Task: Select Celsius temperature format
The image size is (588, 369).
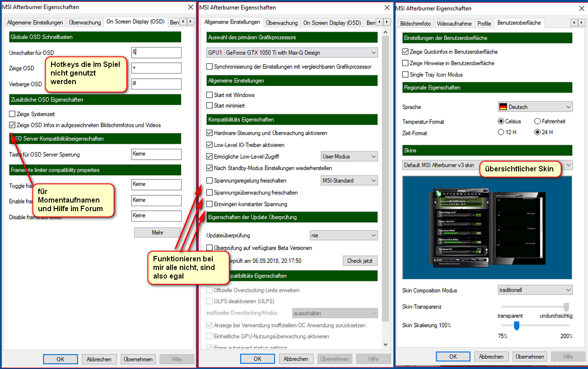Action: pos(501,121)
